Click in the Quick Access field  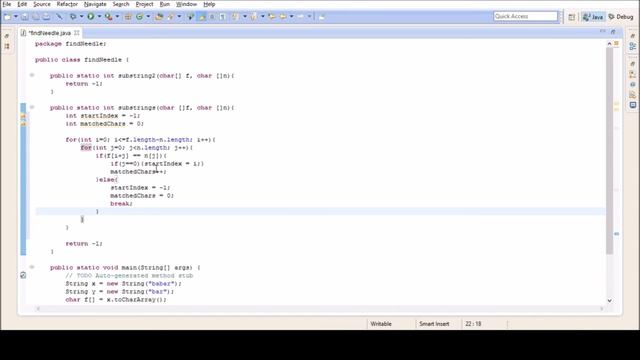point(525,16)
